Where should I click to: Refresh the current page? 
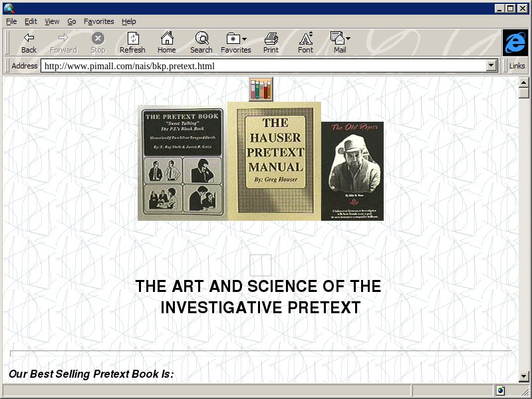[132, 39]
